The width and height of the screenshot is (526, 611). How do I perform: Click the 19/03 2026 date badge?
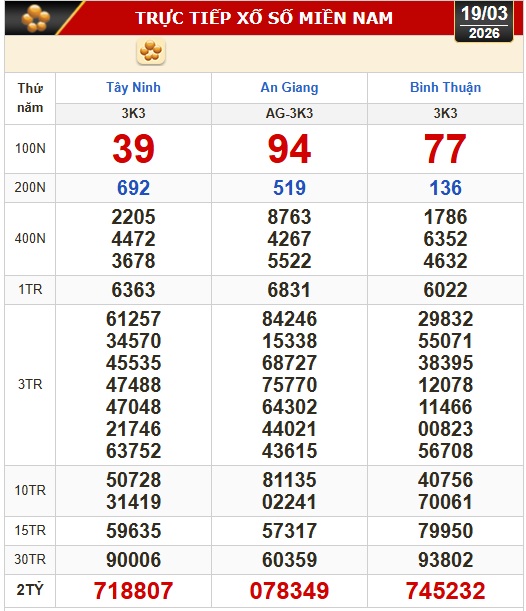tap(484, 22)
